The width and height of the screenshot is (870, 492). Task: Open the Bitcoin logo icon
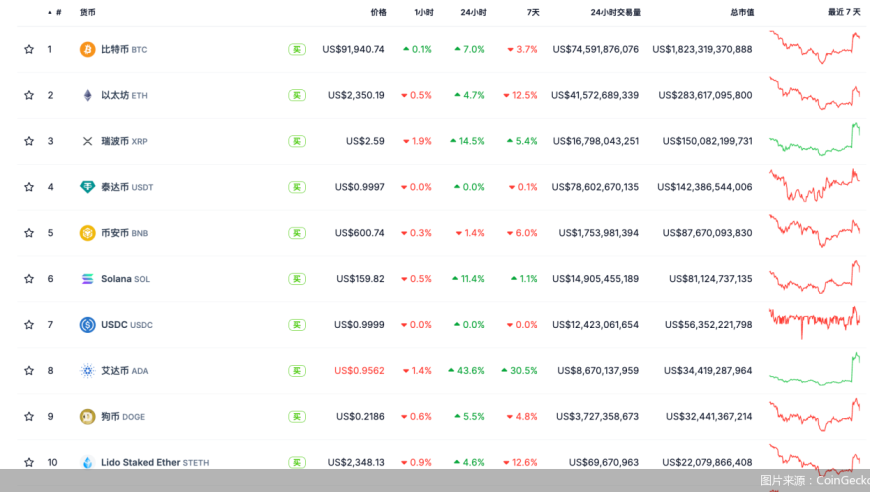point(87,49)
